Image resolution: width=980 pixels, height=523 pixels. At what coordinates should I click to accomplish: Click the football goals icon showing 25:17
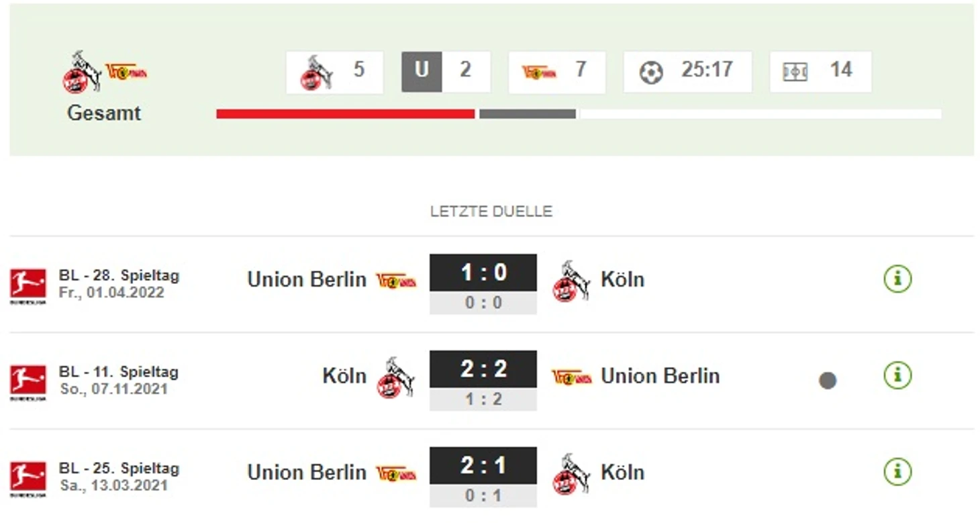tap(650, 72)
